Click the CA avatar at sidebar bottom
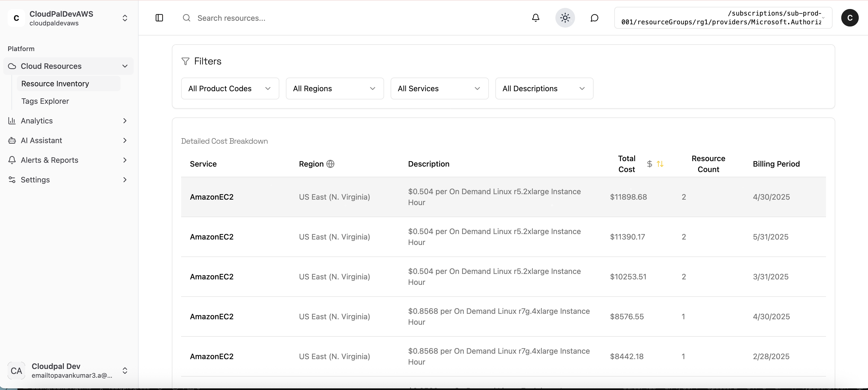Image resolution: width=868 pixels, height=390 pixels. pos(16,371)
